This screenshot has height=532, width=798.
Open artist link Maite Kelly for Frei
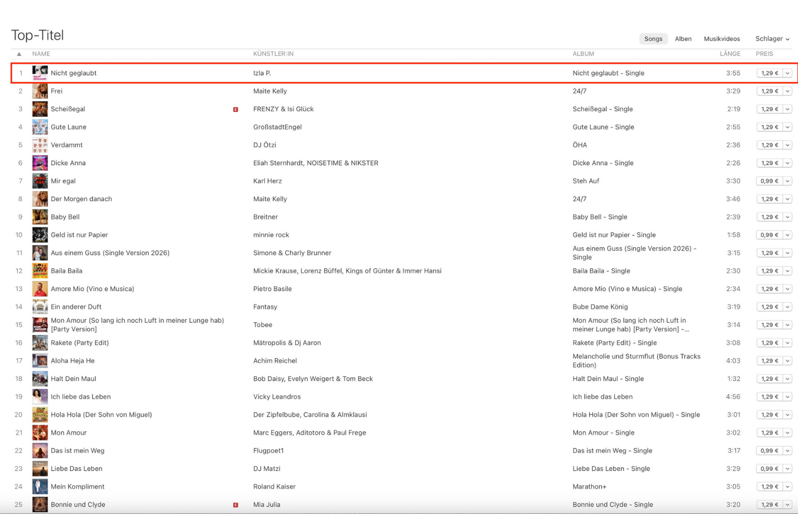click(270, 91)
